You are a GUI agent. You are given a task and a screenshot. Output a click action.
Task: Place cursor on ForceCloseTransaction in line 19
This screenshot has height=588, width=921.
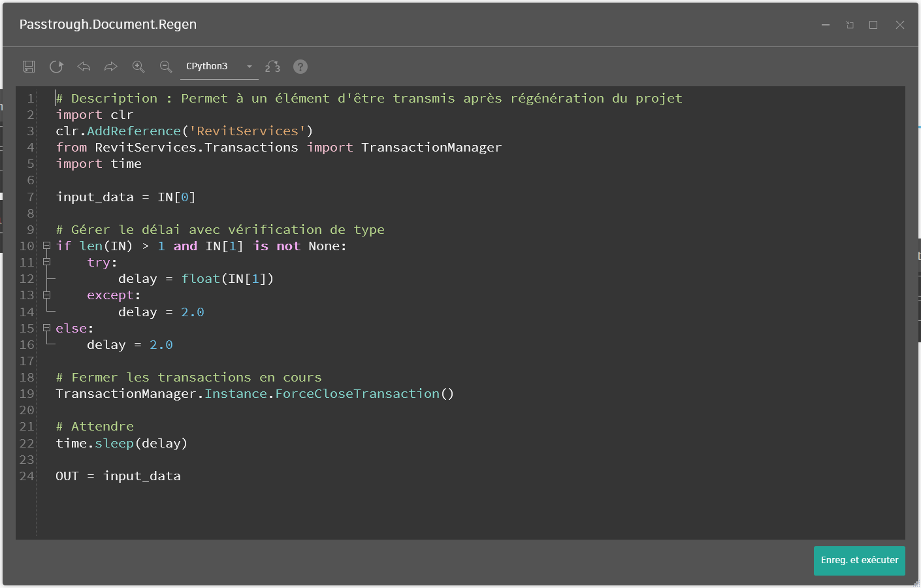pos(357,394)
